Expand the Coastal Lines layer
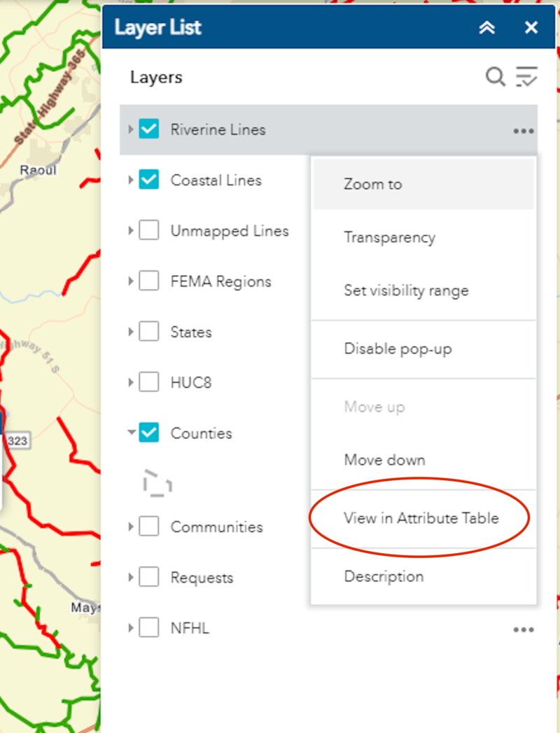 tap(131, 180)
